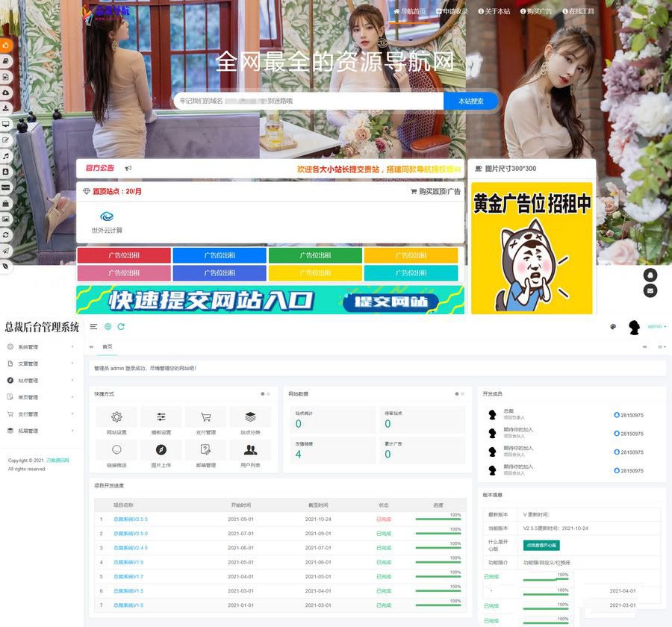Screen dimensions: 672x627
Task: Select the 用户列表 users icon
Action: pyautogui.click(x=249, y=450)
